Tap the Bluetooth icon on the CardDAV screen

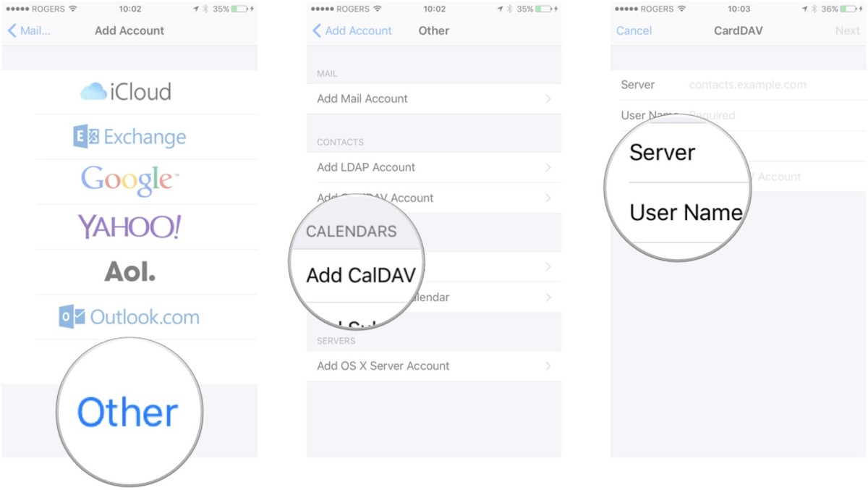pos(814,9)
